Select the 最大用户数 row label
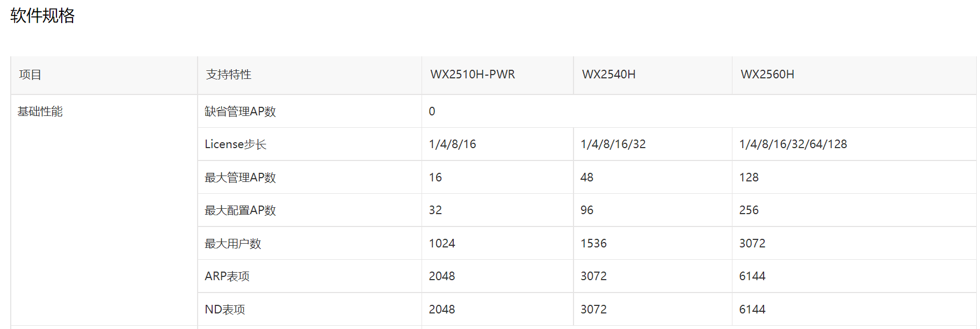This screenshot has height=329, width=980. click(233, 244)
